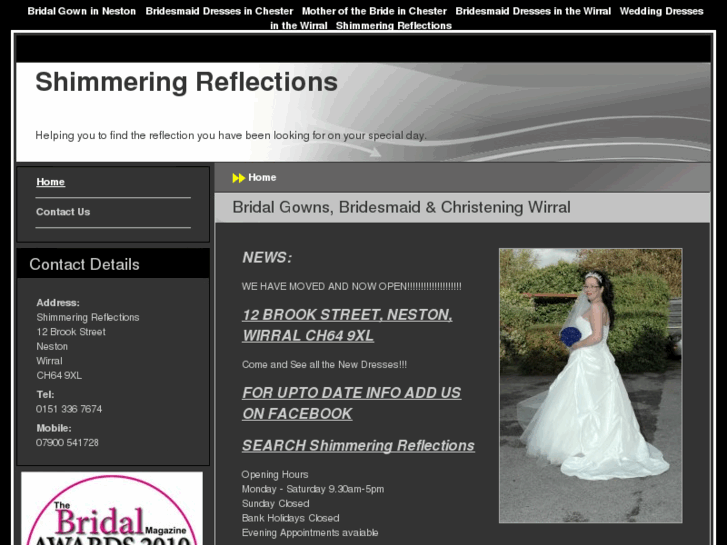Open the 'Bridal Gown in Neston' top link

[x=82, y=11]
